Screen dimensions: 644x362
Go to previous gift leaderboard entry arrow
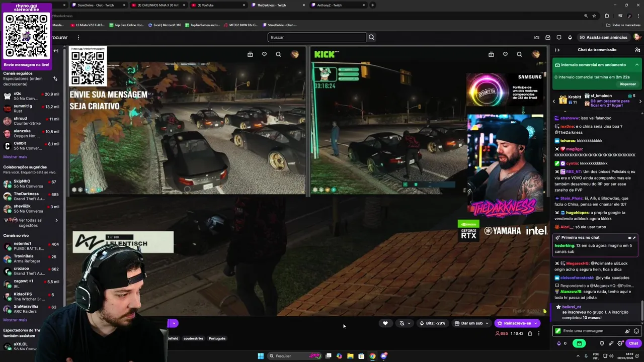pos(554,102)
